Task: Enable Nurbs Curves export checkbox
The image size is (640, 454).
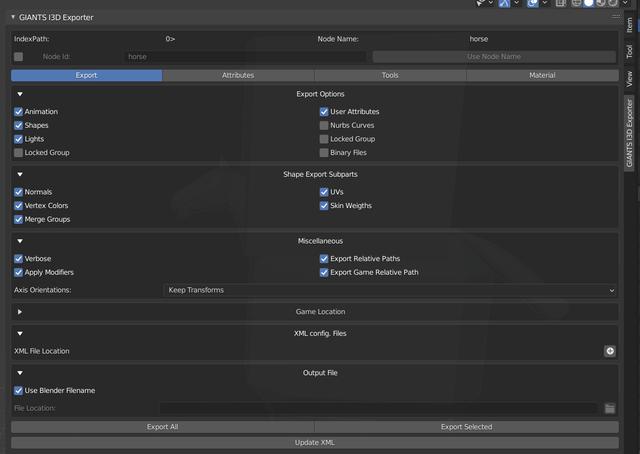Action: 324,125
